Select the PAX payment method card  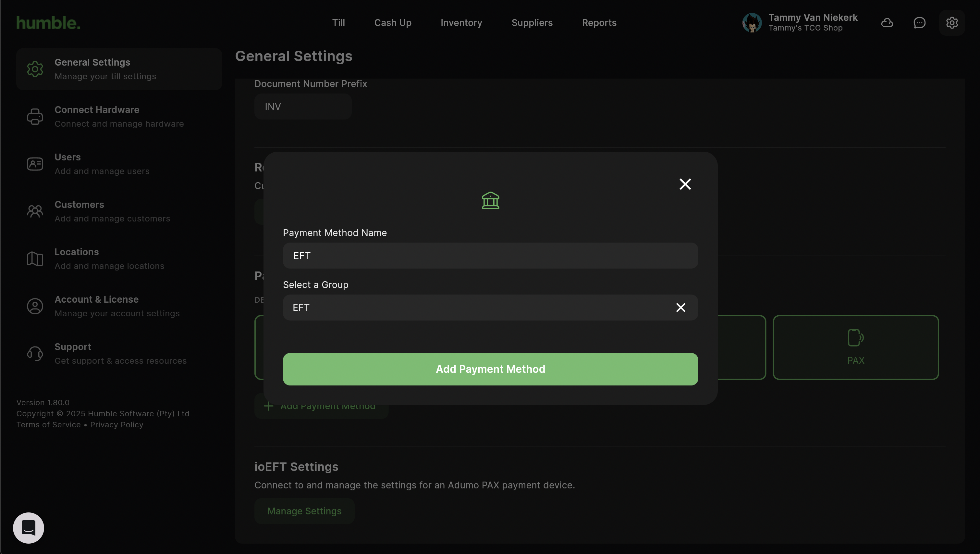coord(855,347)
